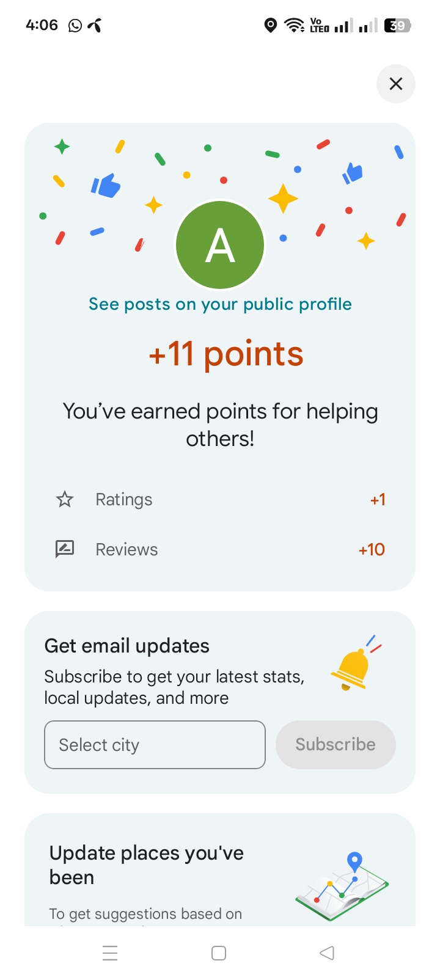Tap the +11 points heading

click(226, 354)
